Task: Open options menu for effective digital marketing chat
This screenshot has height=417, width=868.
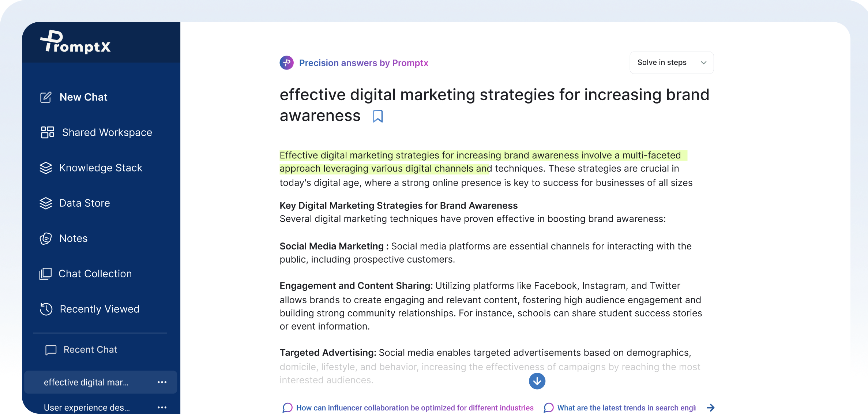Action: pos(162,382)
